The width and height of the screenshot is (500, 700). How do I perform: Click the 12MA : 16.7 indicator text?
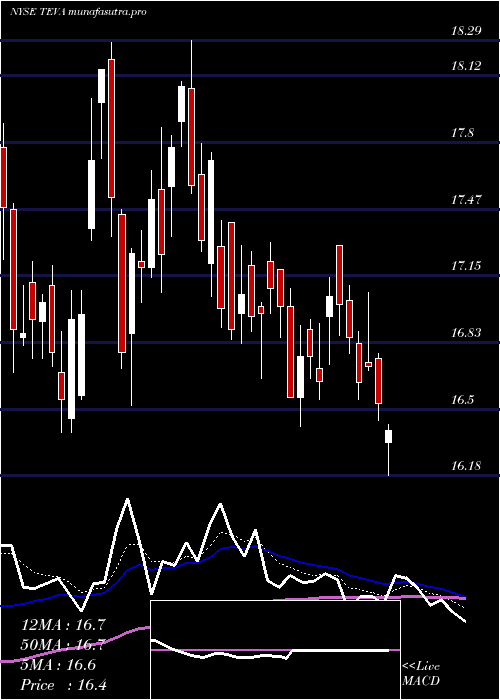[x=64, y=625]
